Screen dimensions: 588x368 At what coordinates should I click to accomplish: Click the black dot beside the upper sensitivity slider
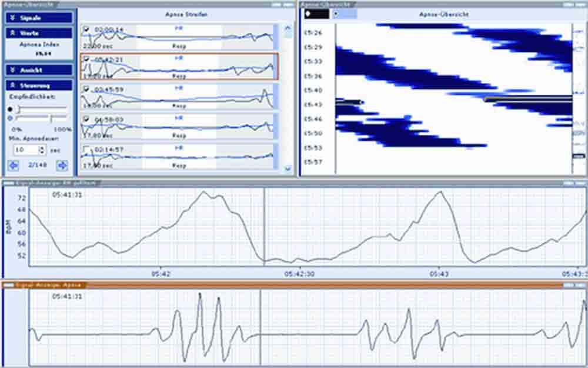pyautogui.click(x=10, y=109)
